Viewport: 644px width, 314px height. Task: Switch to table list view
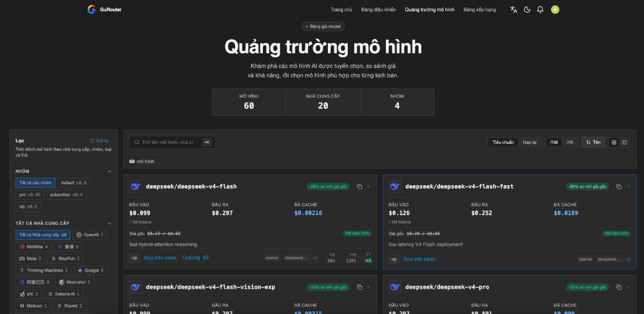[625, 142]
